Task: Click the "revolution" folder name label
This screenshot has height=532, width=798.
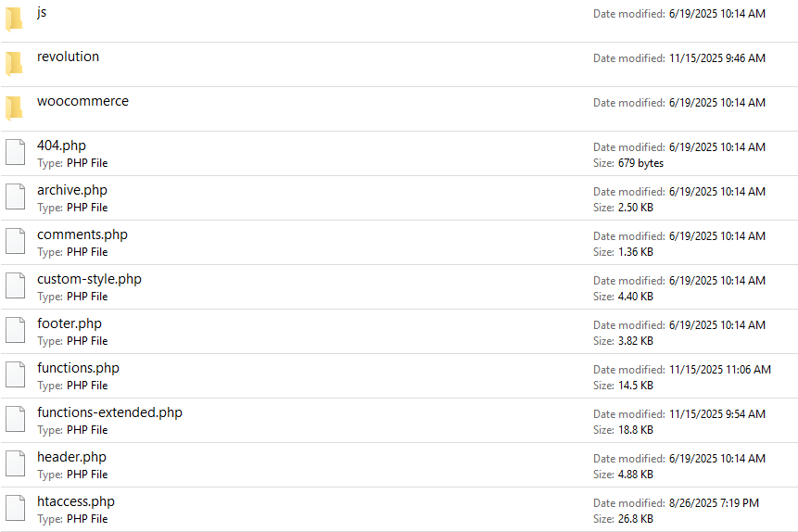Action: pos(68,57)
